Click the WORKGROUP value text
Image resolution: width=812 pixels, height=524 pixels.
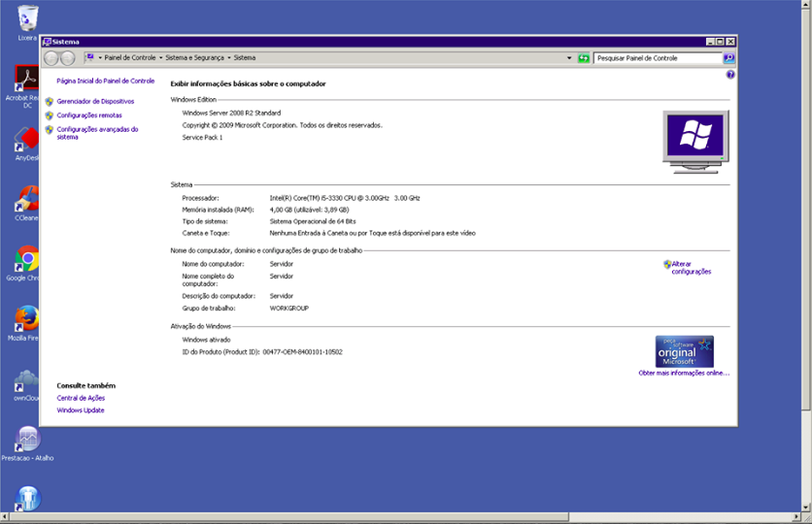pos(289,309)
